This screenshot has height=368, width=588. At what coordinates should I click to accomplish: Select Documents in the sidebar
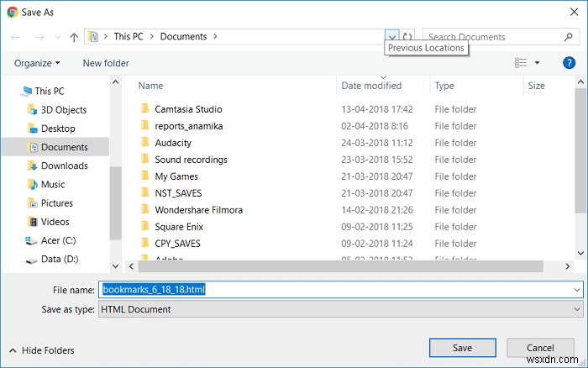[x=55, y=147]
